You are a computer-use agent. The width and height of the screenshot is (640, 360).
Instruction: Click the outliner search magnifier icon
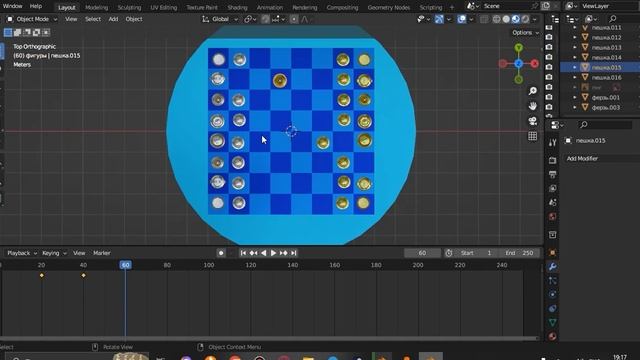click(x=613, y=19)
